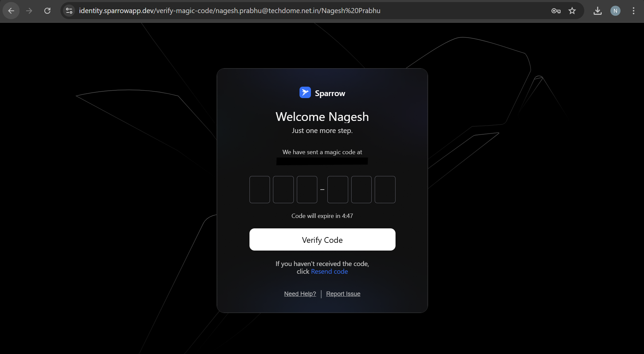Viewport: 644px width, 354px height.
Task: Open the saved passwords key icon
Action: click(556, 11)
